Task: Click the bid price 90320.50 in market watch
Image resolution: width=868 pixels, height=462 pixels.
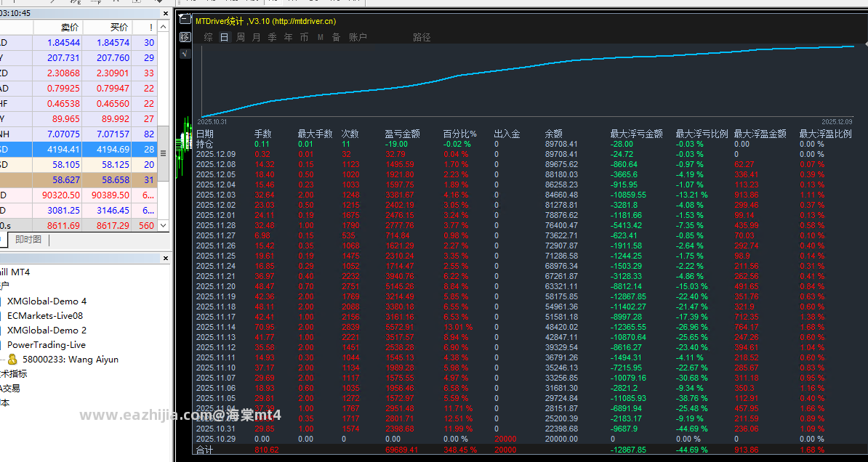Action: [62, 195]
